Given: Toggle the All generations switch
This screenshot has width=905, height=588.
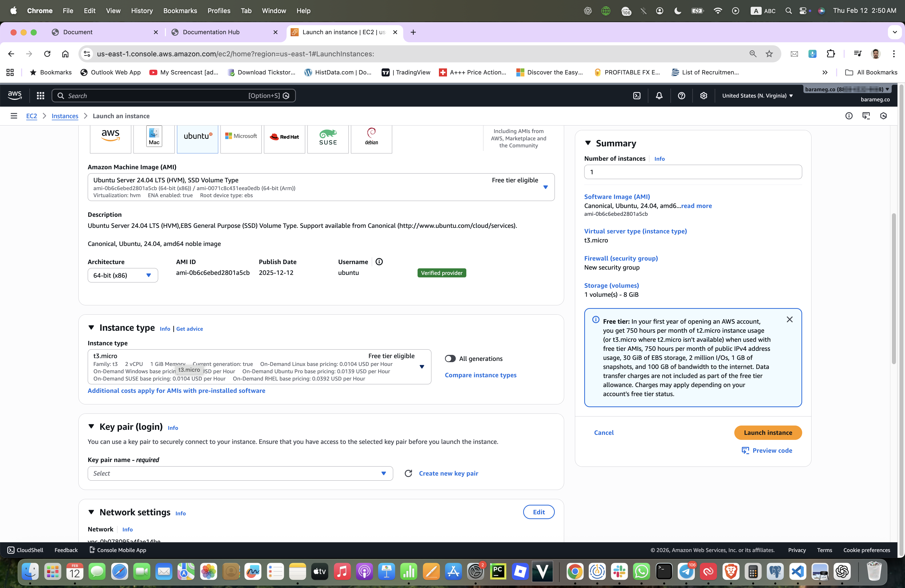Looking at the screenshot, I should click(x=450, y=359).
